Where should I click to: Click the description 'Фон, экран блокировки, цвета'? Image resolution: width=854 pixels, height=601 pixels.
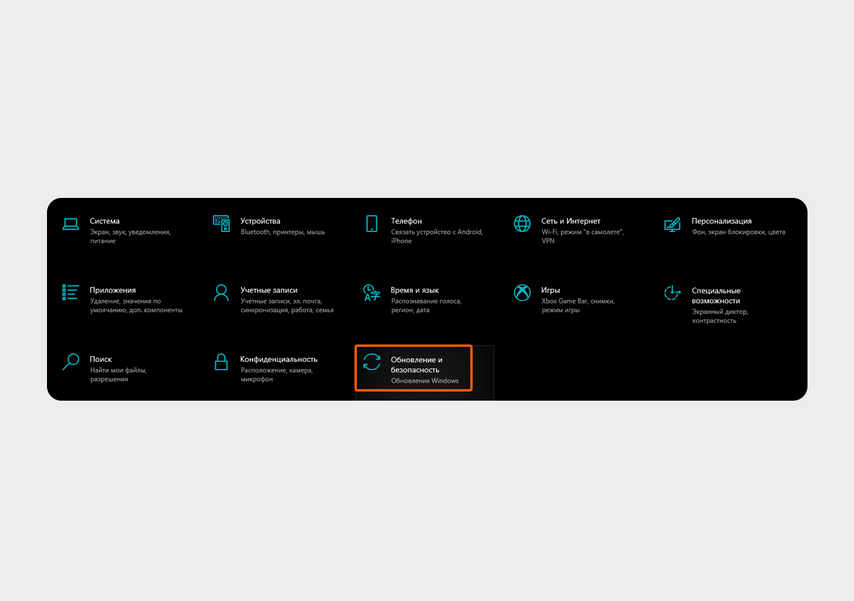tap(739, 232)
